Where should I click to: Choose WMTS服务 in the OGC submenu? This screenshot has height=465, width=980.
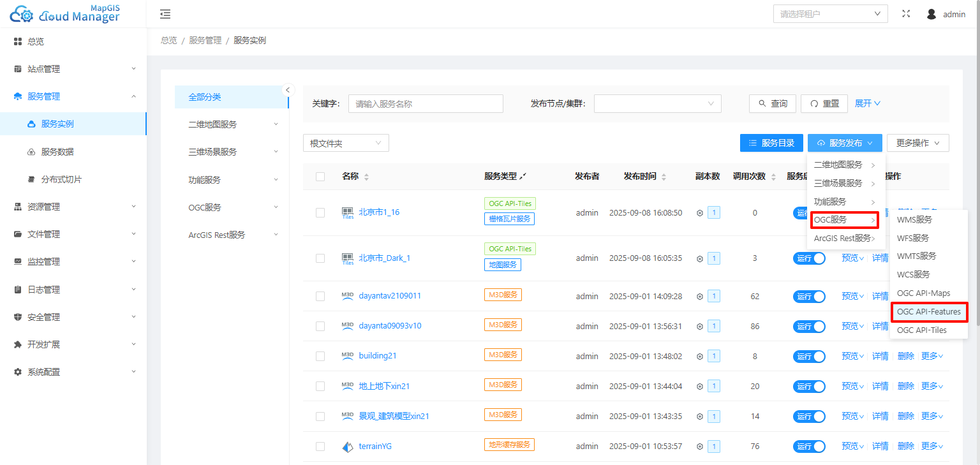(x=916, y=256)
